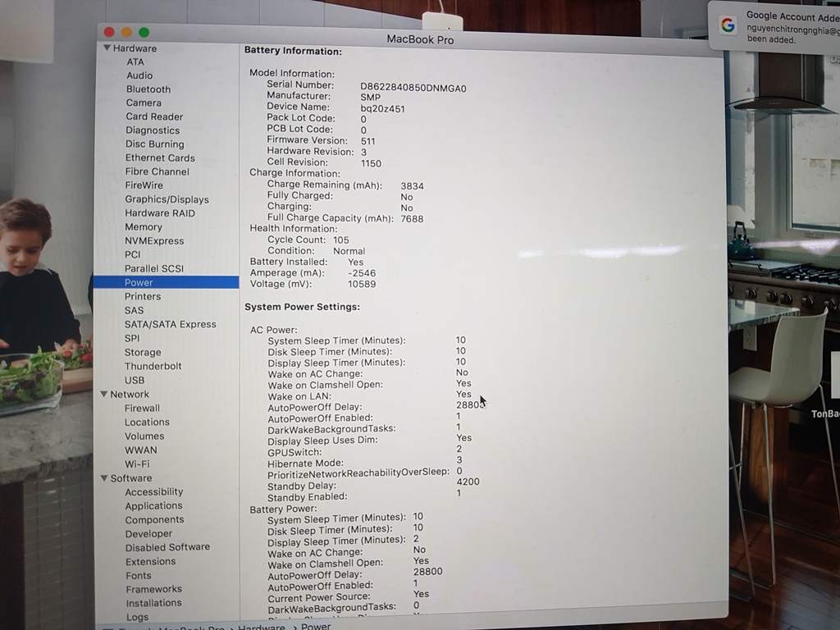The image size is (840, 630).
Task: Open Ethernet Cards in the sidebar
Action: point(160,158)
